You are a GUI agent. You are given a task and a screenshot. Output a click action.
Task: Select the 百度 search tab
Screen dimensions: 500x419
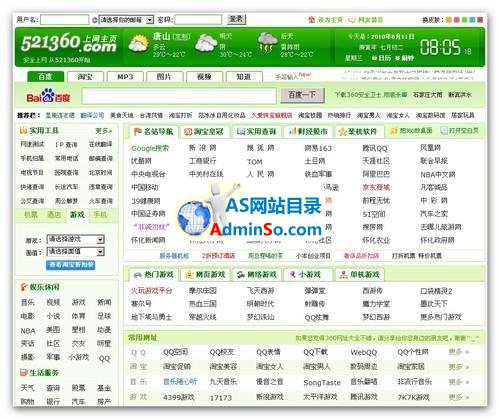45,77
